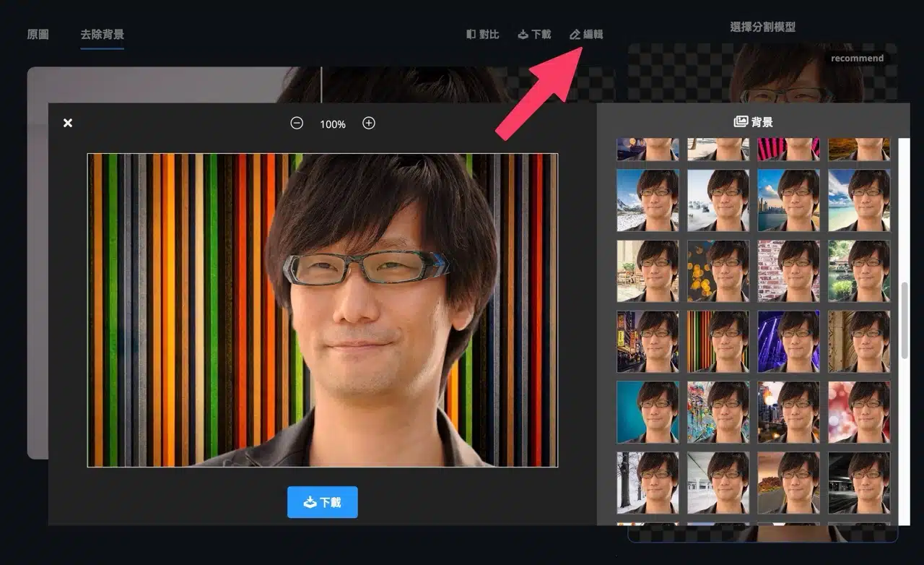Pick the graffiti art background thumbnail

click(x=718, y=412)
